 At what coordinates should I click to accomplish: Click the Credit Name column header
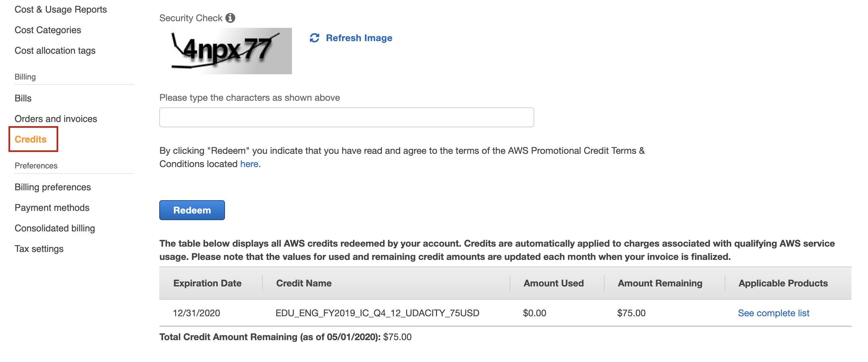coord(303,283)
